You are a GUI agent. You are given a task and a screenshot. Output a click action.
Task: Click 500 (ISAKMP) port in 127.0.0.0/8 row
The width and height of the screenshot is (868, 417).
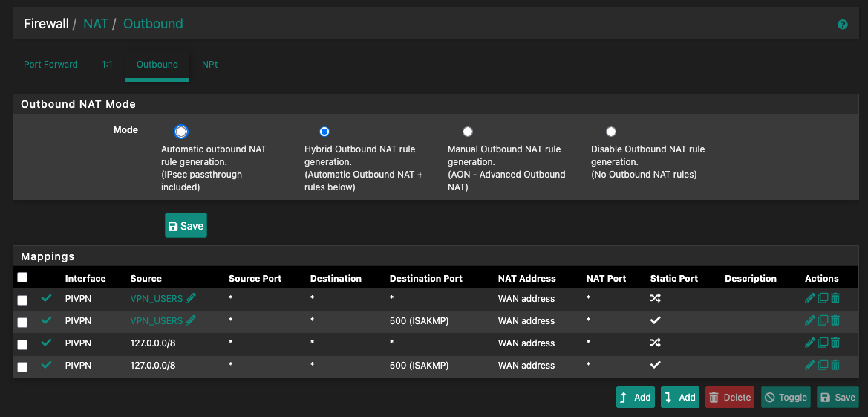click(x=419, y=366)
